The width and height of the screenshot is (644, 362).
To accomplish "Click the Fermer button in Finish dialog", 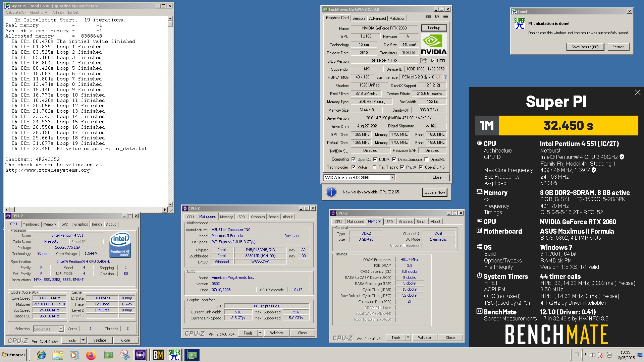I will 618,47.
